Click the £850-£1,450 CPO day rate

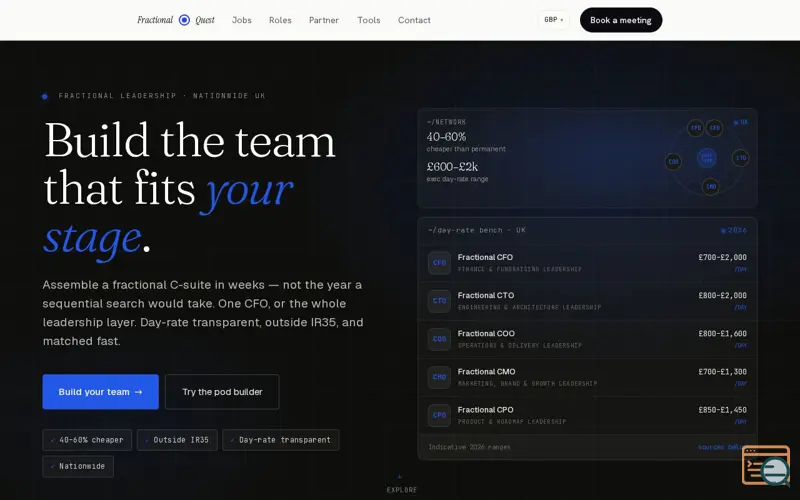(x=722, y=410)
